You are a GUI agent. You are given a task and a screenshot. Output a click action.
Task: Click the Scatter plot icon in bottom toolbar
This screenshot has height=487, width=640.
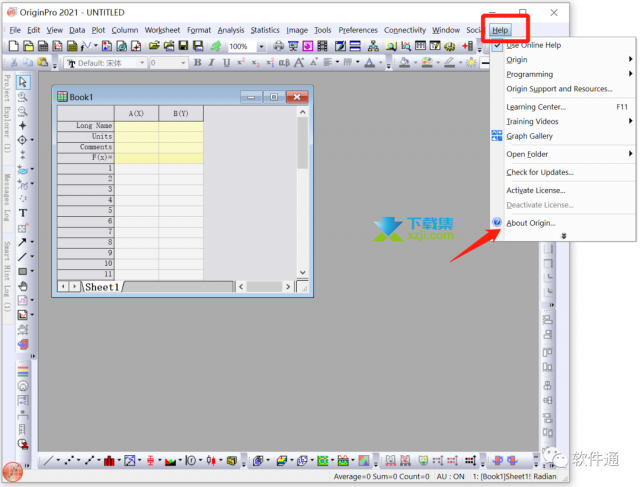coord(69,461)
